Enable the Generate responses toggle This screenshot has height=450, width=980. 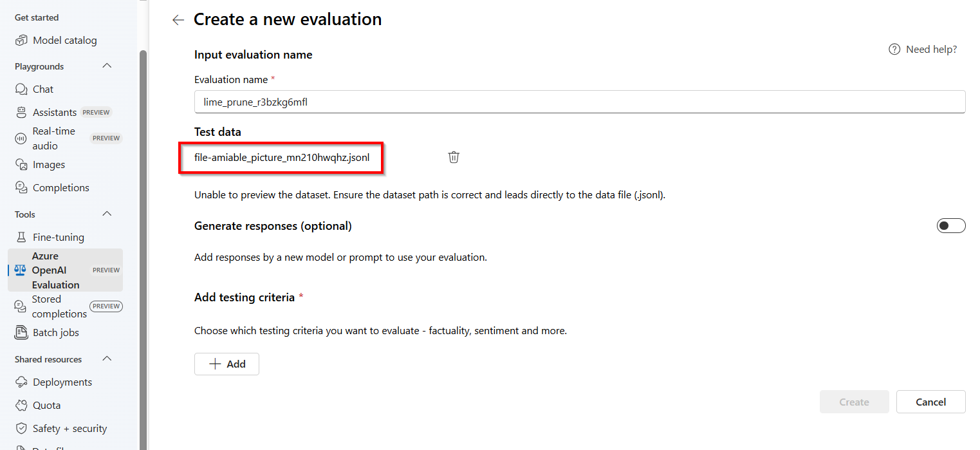pyautogui.click(x=951, y=226)
